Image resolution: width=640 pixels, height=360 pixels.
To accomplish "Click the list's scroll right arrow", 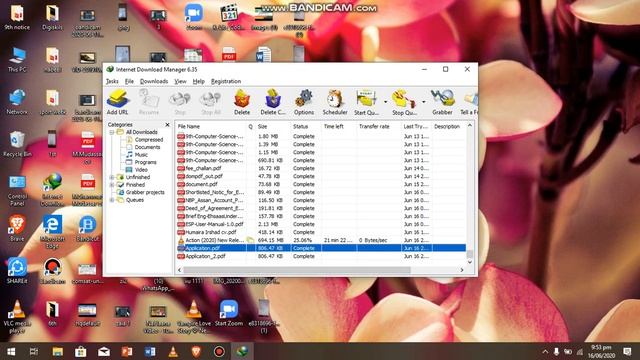I will [x=462, y=270].
